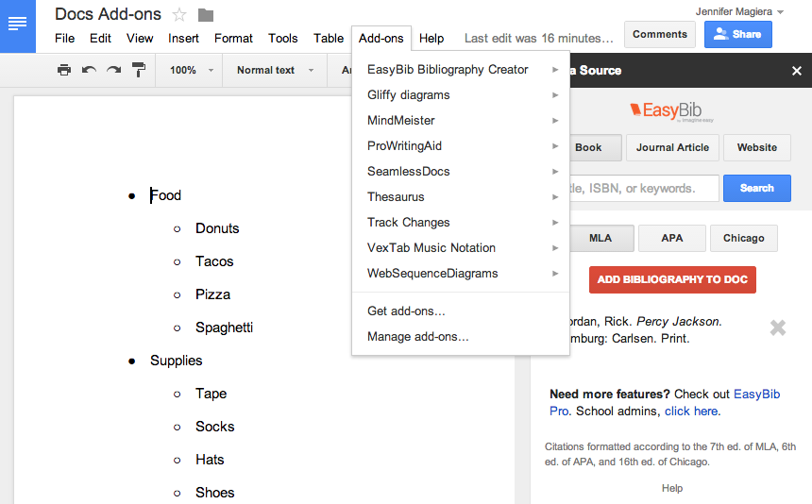Click the undo arrow icon
This screenshot has height=504, width=812.
[89, 70]
